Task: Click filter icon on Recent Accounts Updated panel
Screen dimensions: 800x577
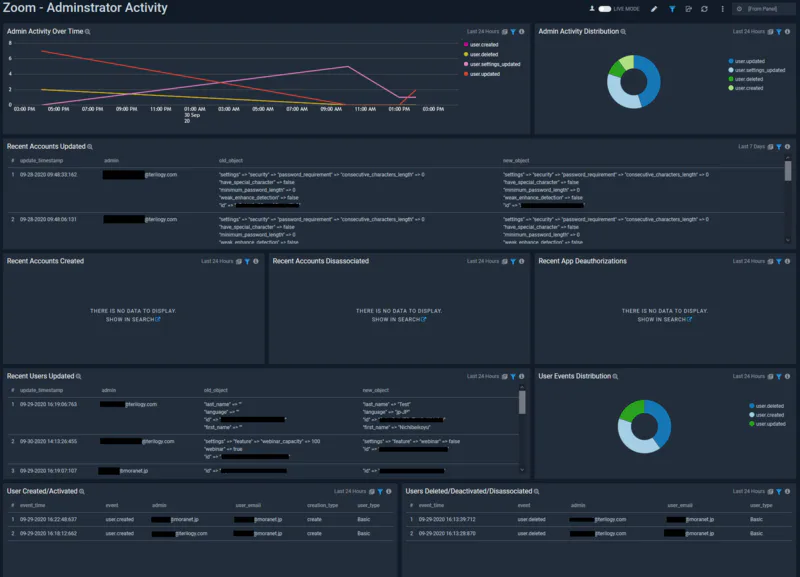Action: coord(779,147)
